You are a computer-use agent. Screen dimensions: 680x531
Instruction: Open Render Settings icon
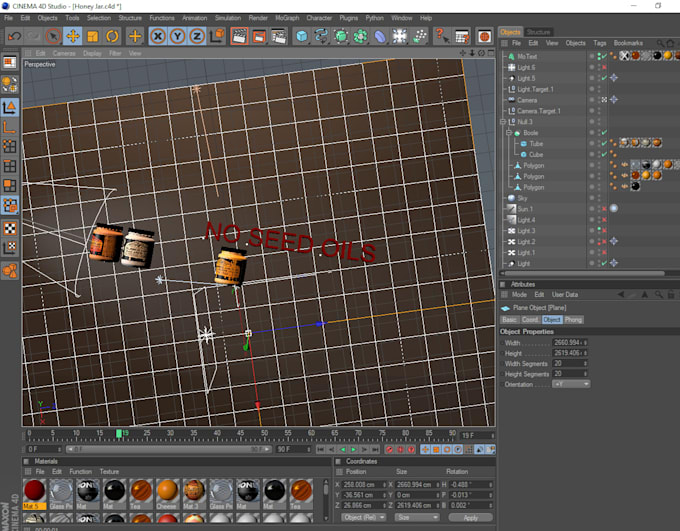[x=278, y=36]
